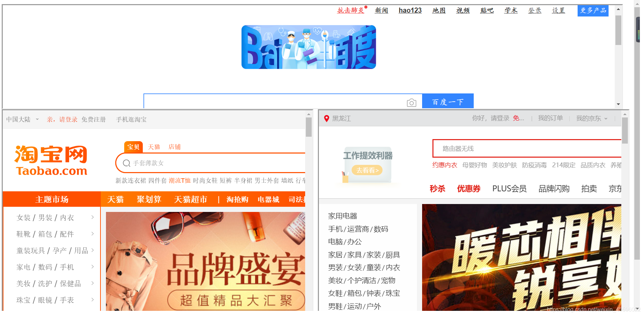Viewport: 644px width, 316px height.
Task: Click 免费注册 on Taobao
Action: 94,120
